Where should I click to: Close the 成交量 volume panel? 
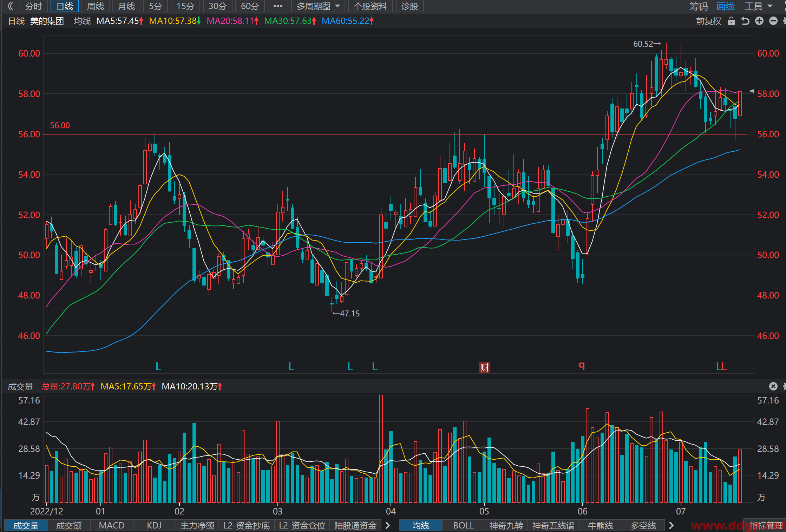pos(773,386)
